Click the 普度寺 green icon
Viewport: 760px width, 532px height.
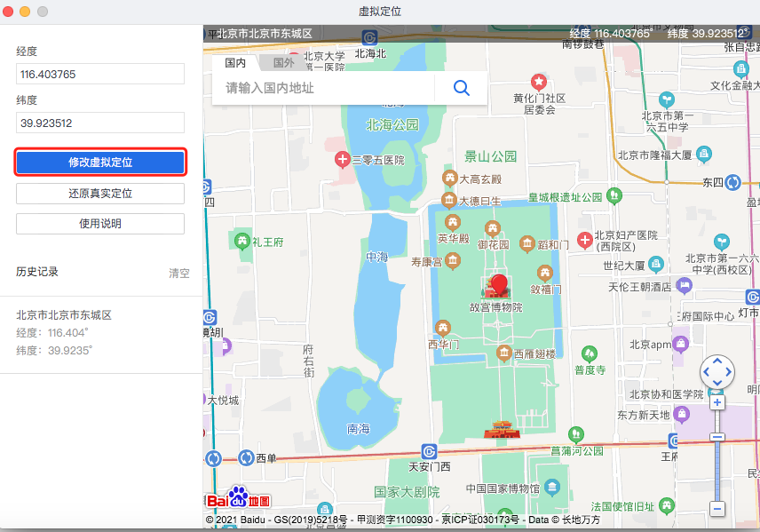pos(590,354)
